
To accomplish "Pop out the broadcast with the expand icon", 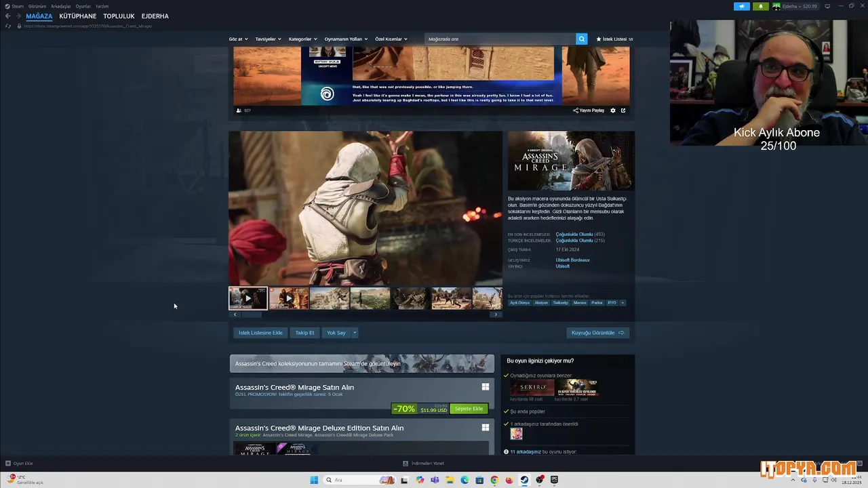I will 623,110.
